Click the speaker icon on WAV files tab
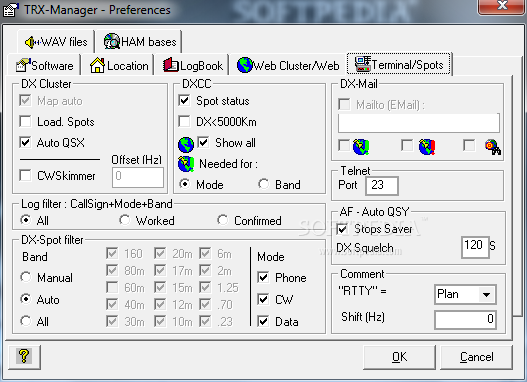The height and width of the screenshot is (382, 527). 33,42
